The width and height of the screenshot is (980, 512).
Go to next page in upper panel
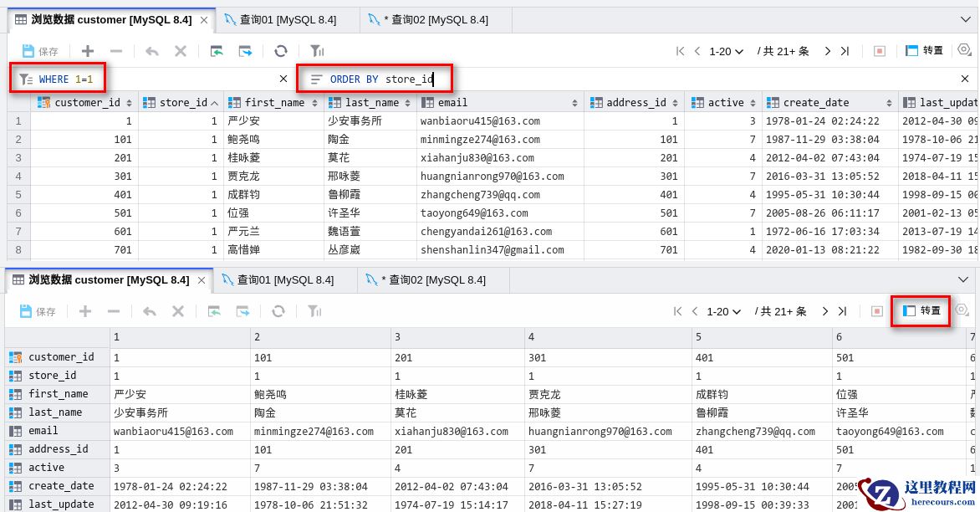pos(828,51)
